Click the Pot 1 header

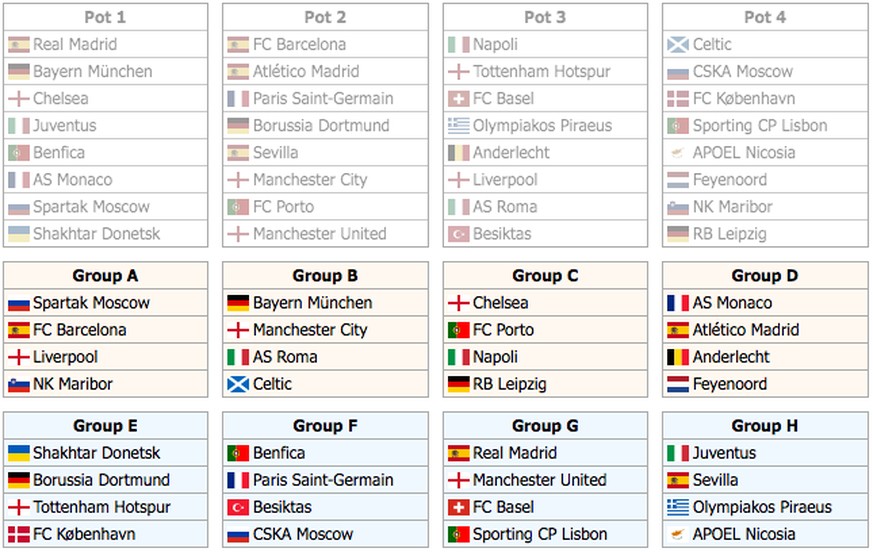tap(105, 17)
